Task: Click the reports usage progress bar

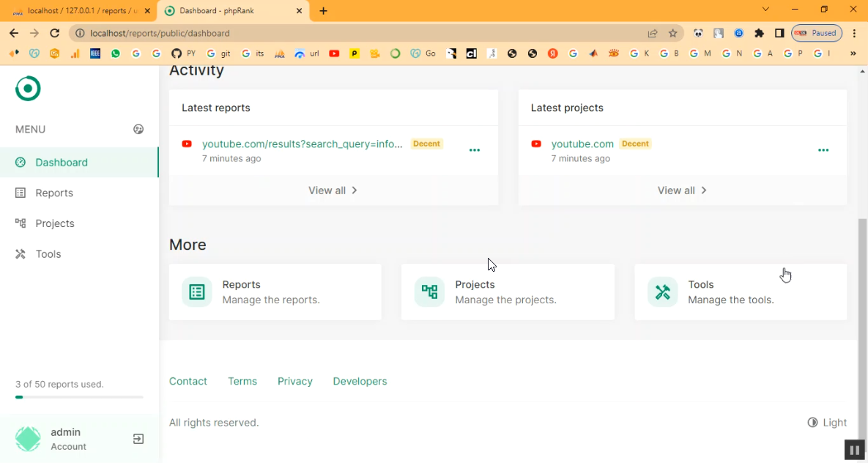Action: [79, 397]
